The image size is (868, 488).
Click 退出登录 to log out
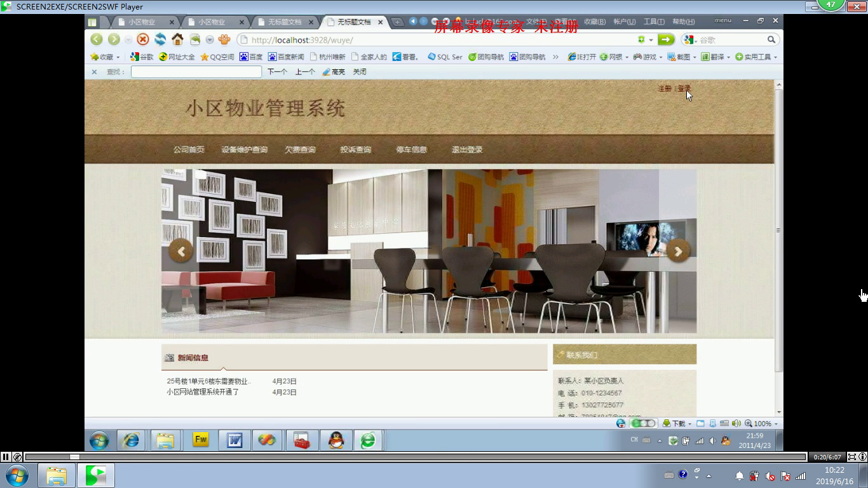coord(467,150)
